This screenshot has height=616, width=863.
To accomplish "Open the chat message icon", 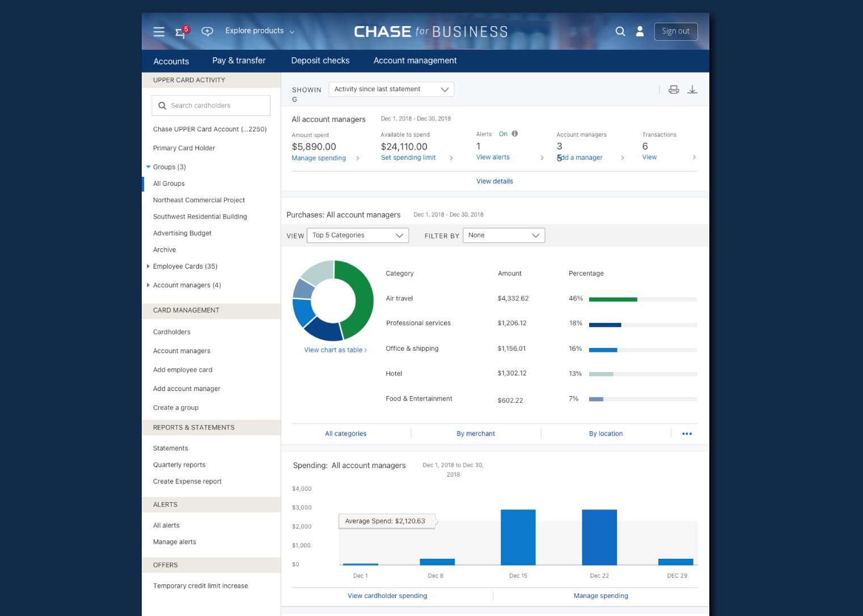I will point(208,31).
